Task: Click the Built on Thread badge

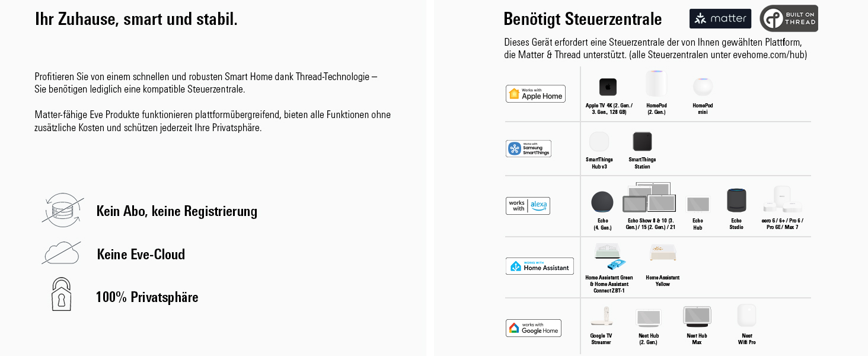Action: pos(789,18)
